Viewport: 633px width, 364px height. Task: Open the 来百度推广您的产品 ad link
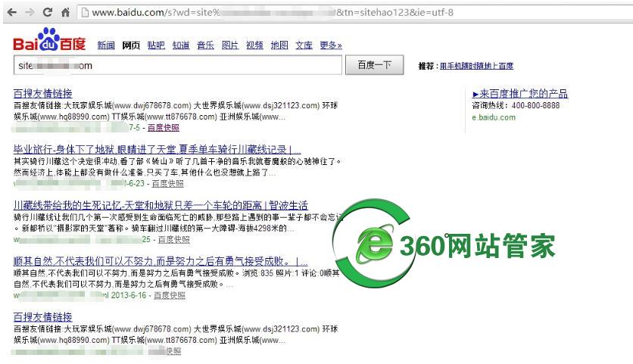[520, 94]
